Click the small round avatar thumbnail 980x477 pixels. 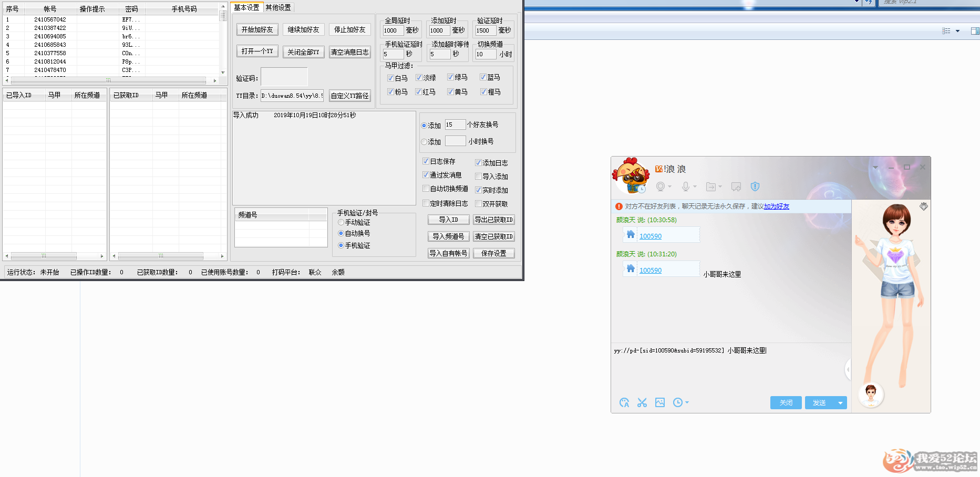tap(871, 395)
